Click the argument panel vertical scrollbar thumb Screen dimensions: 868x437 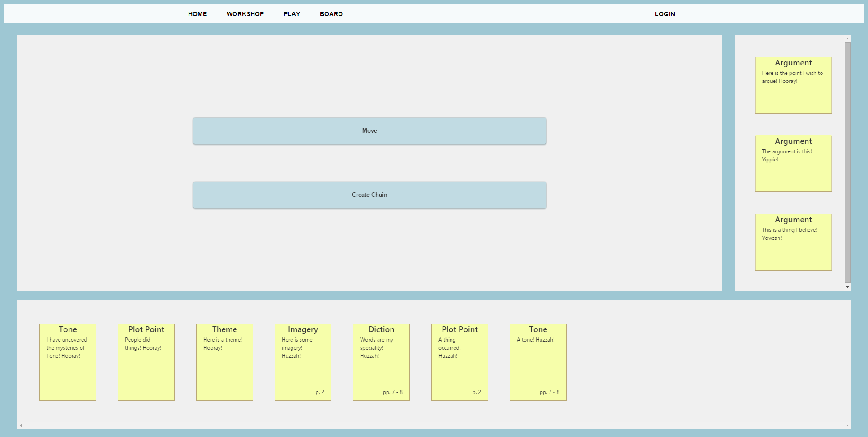tap(847, 162)
